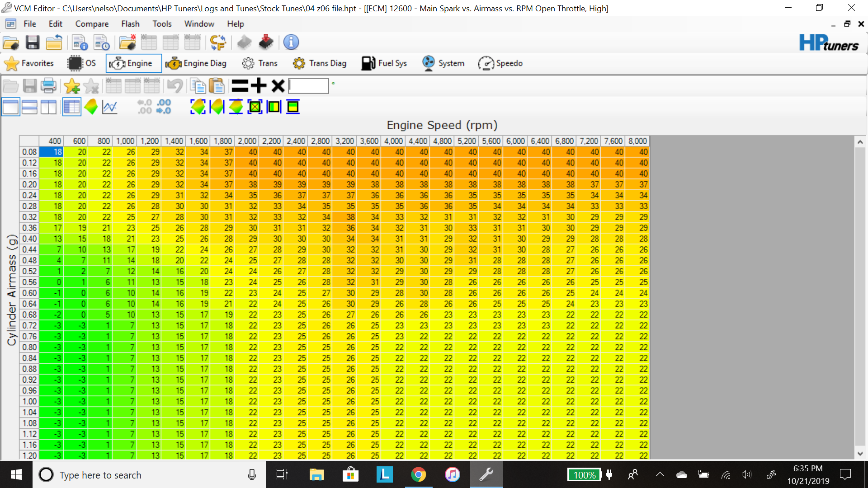Click the vertical scrollbar down arrow

tap(860, 455)
